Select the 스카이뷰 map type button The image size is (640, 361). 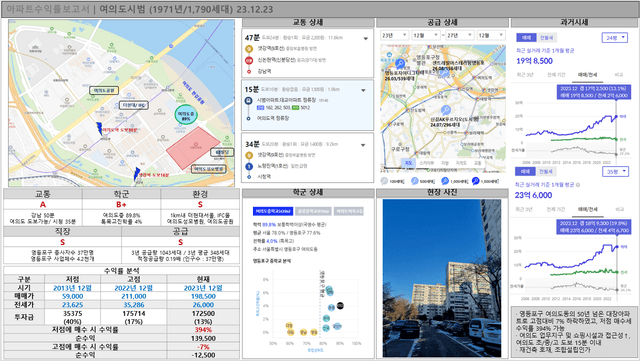click(x=427, y=163)
